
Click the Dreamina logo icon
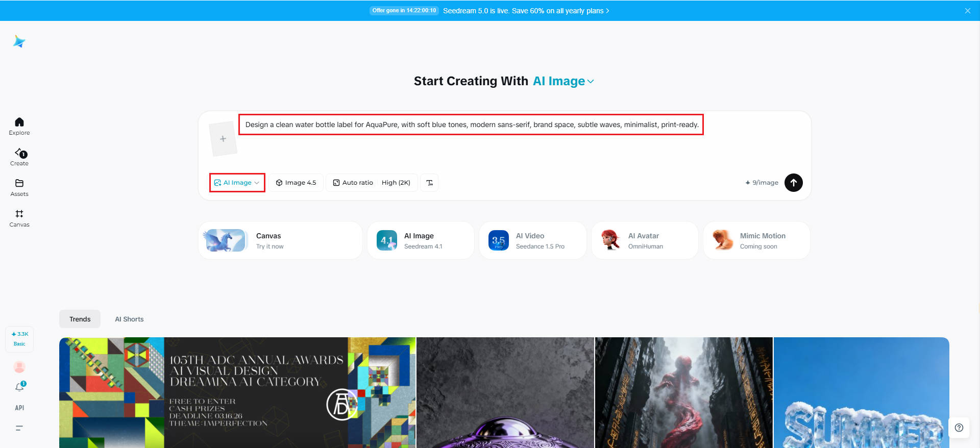pos(19,41)
